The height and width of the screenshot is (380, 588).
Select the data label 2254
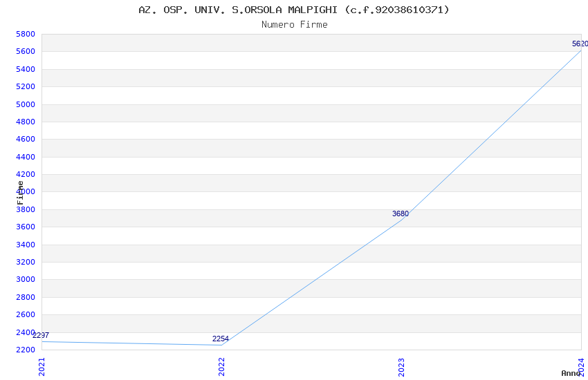pyautogui.click(x=221, y=339)
